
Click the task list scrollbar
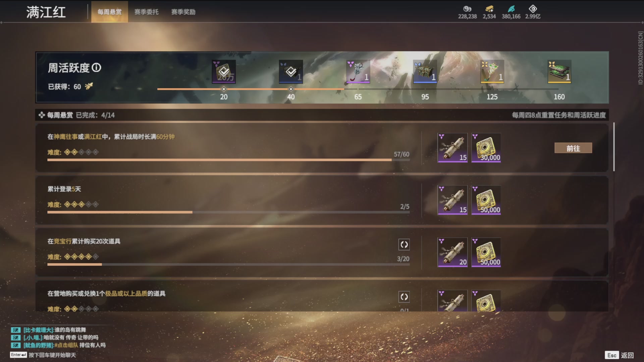pyautogui.click(x=614, y=147)
